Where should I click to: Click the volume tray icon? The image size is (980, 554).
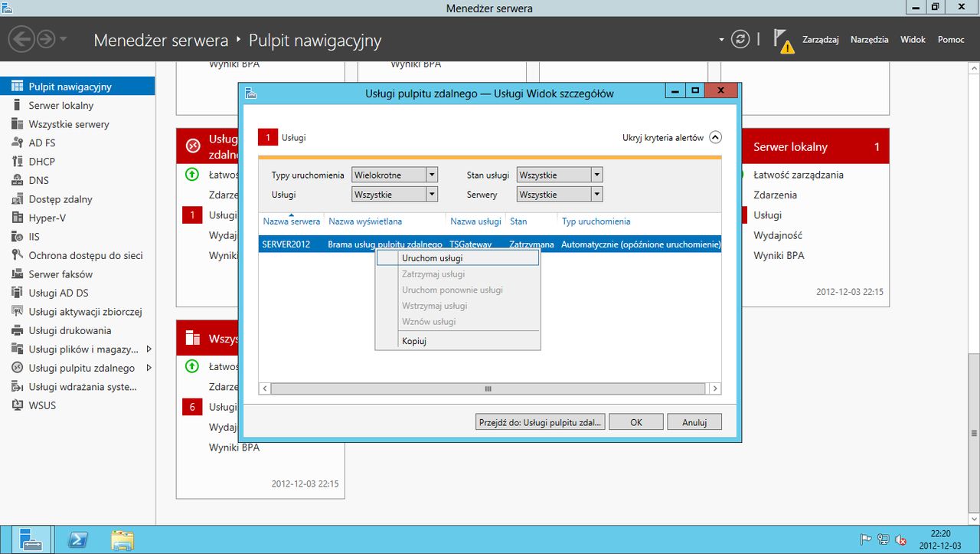(x=900, y=540)
